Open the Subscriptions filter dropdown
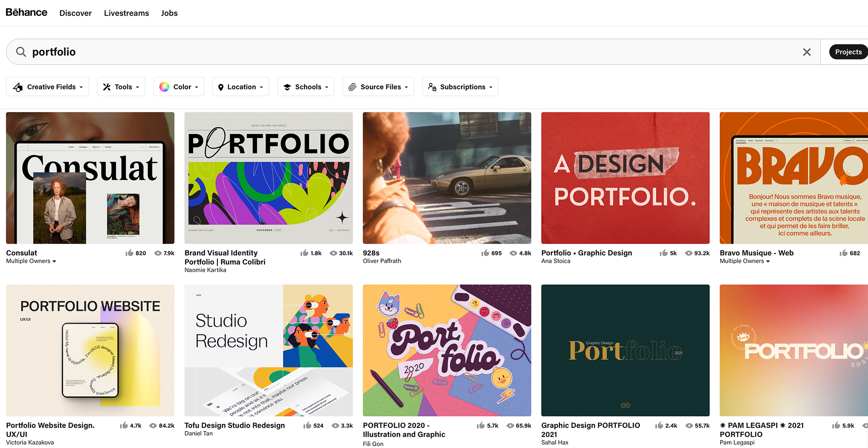Viewport: 868px width, 448px height. pos(460,87)
